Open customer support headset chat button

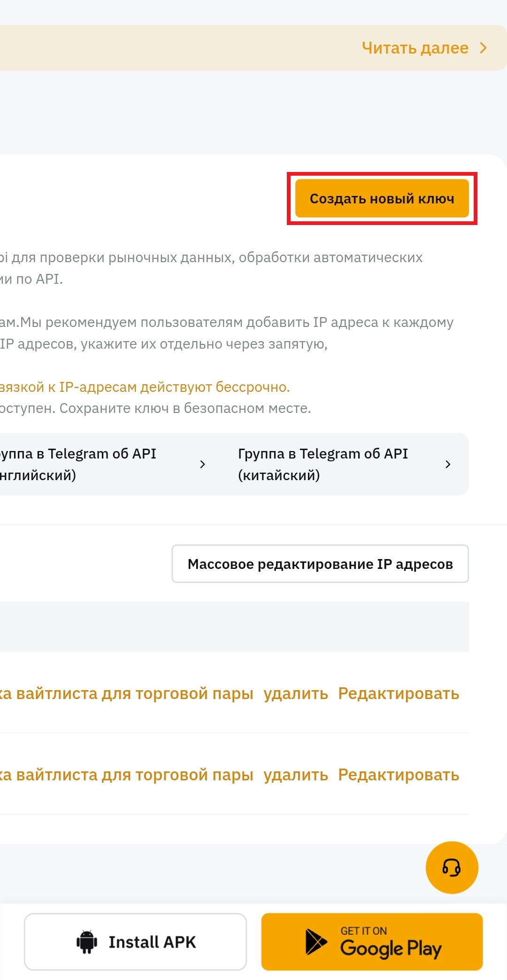pyautogui.click(x=452, y=867)
